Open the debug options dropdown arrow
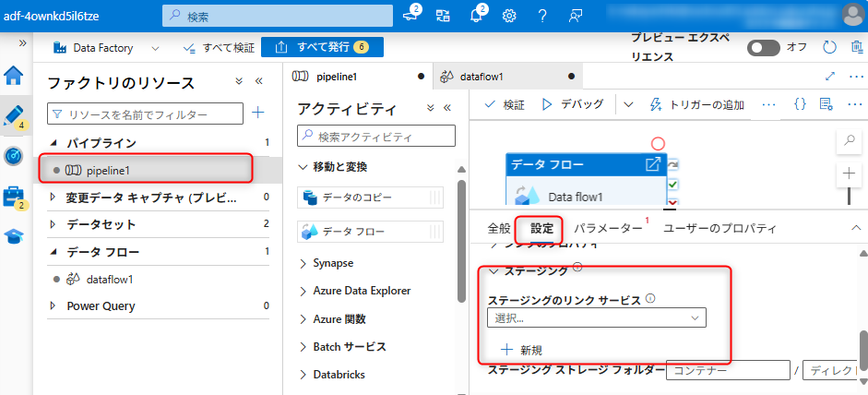The image size is (868, 395). pyautogui.click(x=628, y=104)
